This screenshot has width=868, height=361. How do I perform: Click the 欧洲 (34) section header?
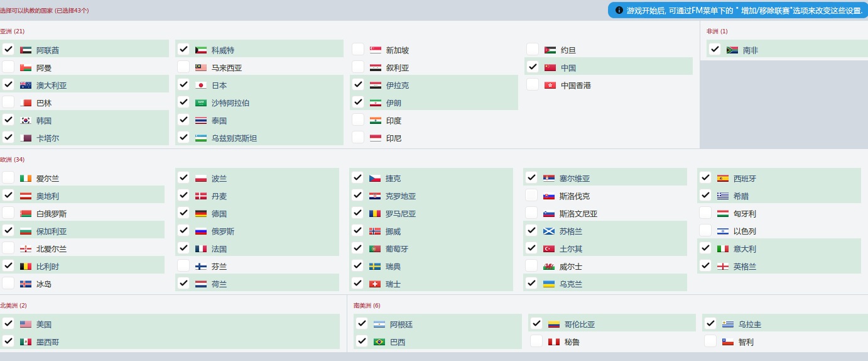[13, 160]
